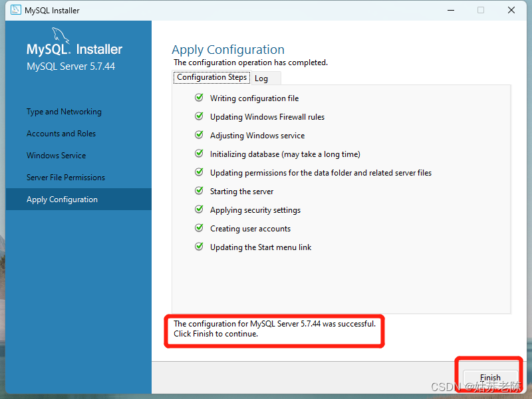The image size is (532, 399).
Task: Switch to the Log tab
Action: click(266, 78)
